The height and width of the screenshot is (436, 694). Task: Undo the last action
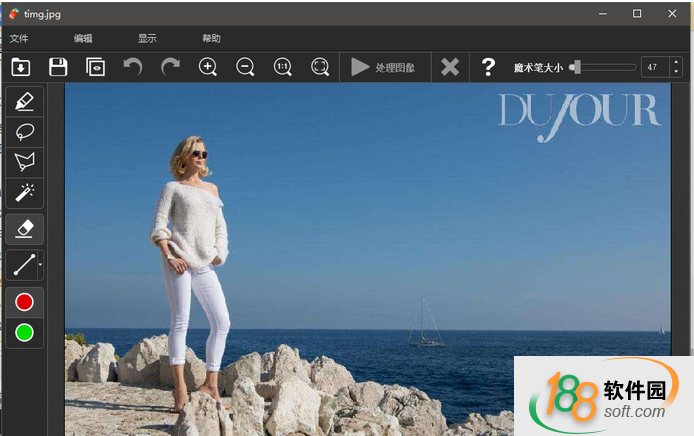point(132,67)
